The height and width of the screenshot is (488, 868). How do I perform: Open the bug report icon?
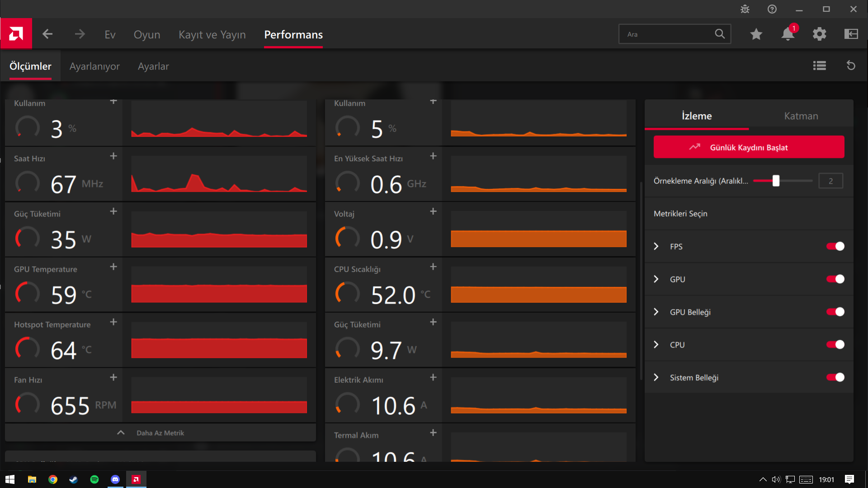click(x=745, y=9)
